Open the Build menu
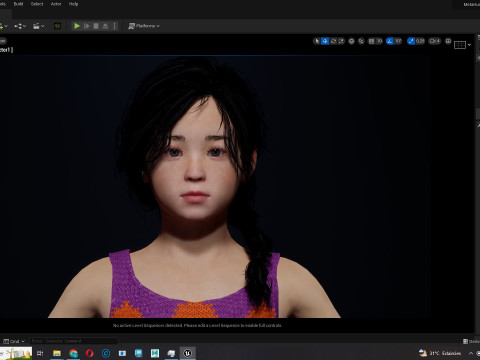 (18, 4)
